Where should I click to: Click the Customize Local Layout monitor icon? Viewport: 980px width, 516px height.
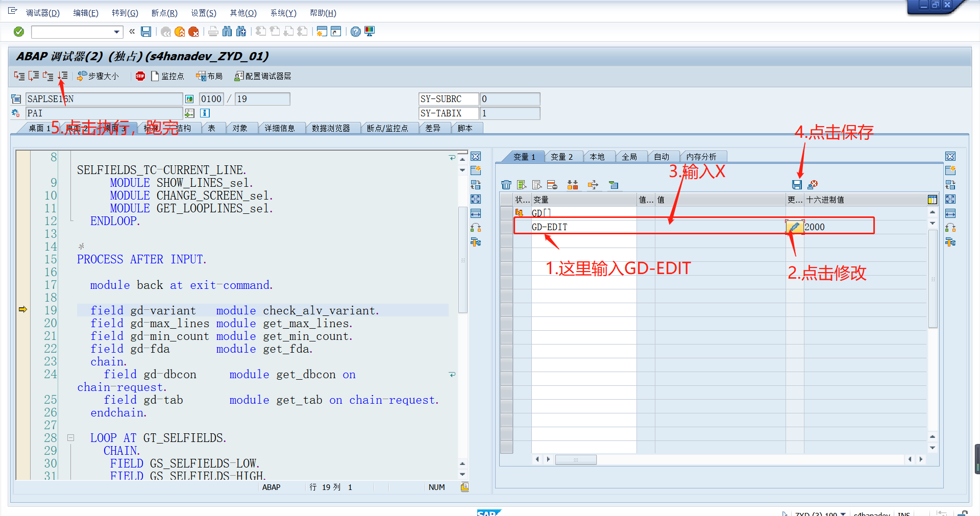pos(370,32)
